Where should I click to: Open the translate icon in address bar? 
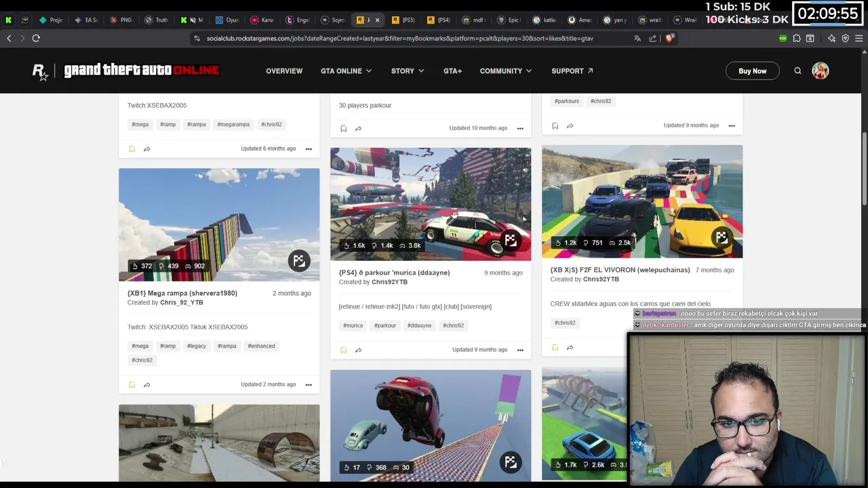[637, 39]
